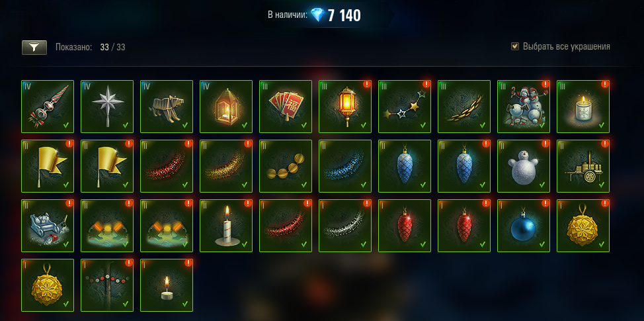Select the tier IV origami bear decoration

[x=167, y=107]
